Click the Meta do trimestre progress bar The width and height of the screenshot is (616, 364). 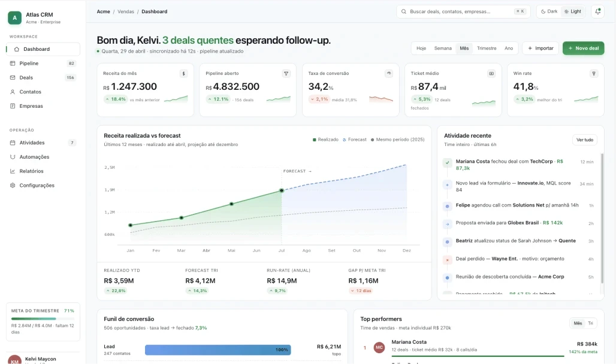[43, 318]
